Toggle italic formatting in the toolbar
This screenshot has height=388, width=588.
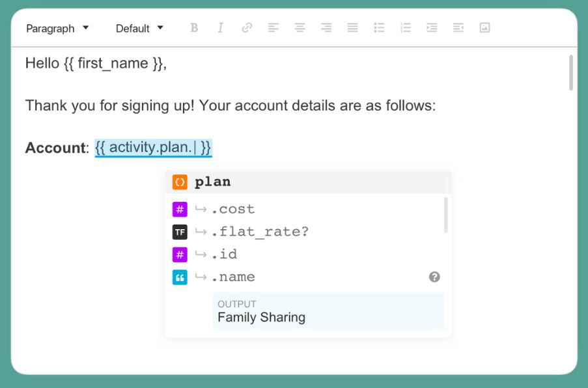pos(220,28)
